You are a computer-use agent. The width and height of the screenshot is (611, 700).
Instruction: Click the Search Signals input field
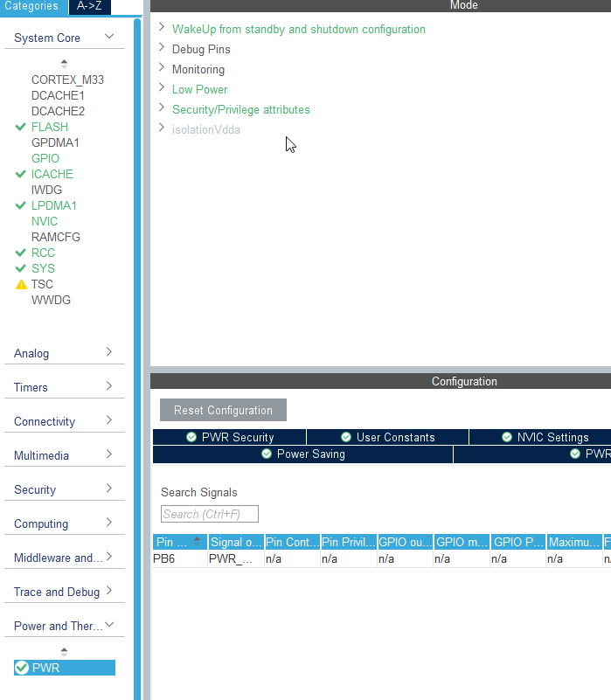(210, 514)
